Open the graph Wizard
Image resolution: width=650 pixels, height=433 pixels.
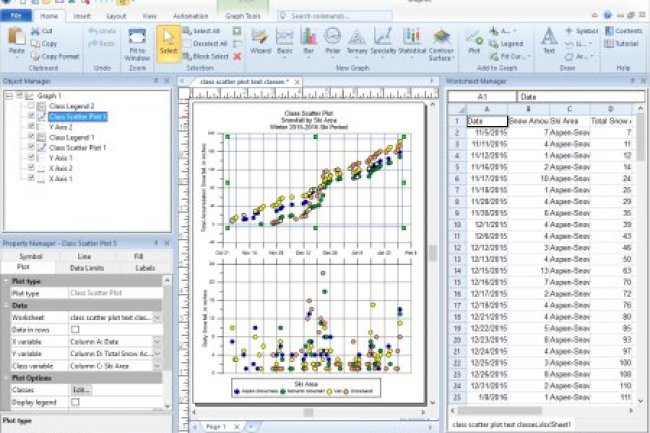pyautogui.click(x=260, y=41)
